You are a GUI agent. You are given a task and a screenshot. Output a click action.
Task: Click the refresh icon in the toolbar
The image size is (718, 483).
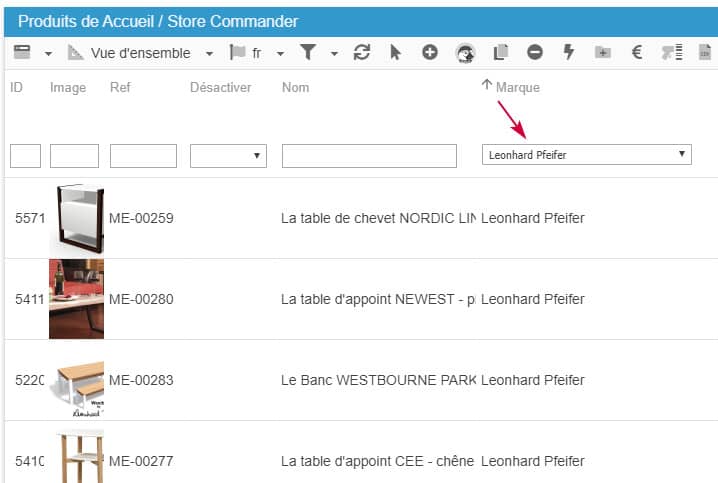(x=363, y=53)
